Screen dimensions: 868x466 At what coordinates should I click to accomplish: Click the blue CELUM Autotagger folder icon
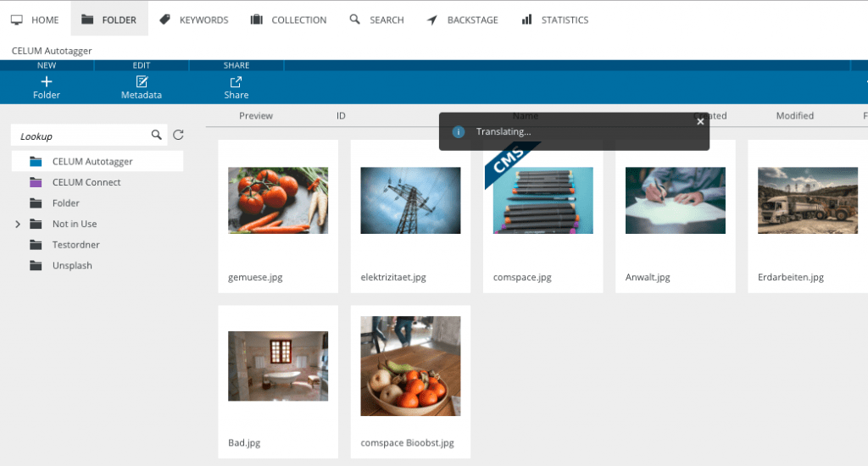click(x=36, y=161)
